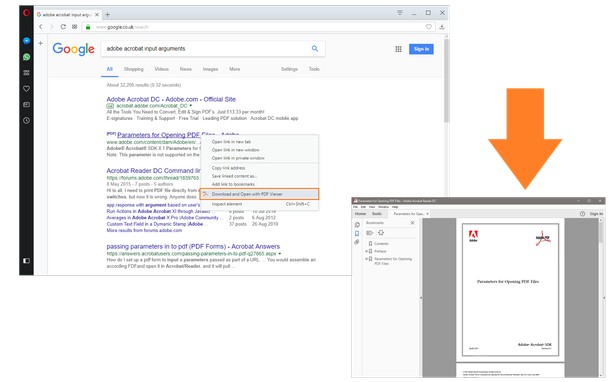Viewport: 612px width, 382px height.
Task: Open the downloads icon in Opera toolbar
Action: click(442, 27)
